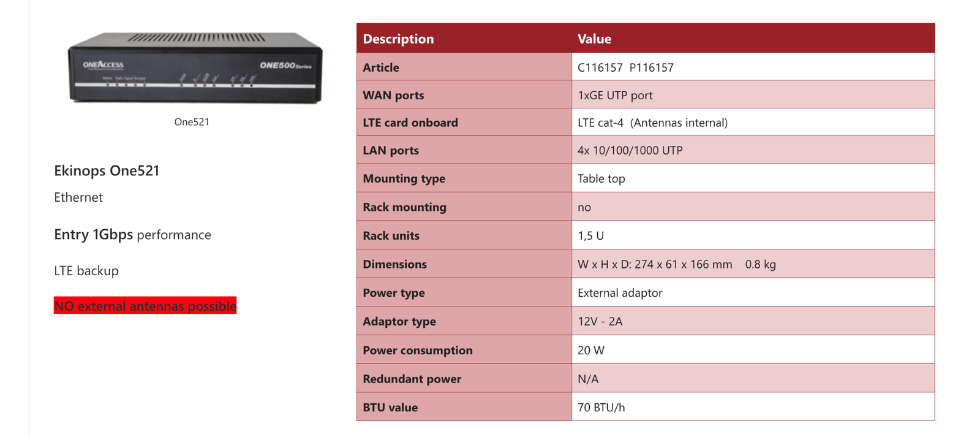980x437 pixels.
Task: Click the One521 router product image
Action: pyautogui.click(x=195, y=67)
